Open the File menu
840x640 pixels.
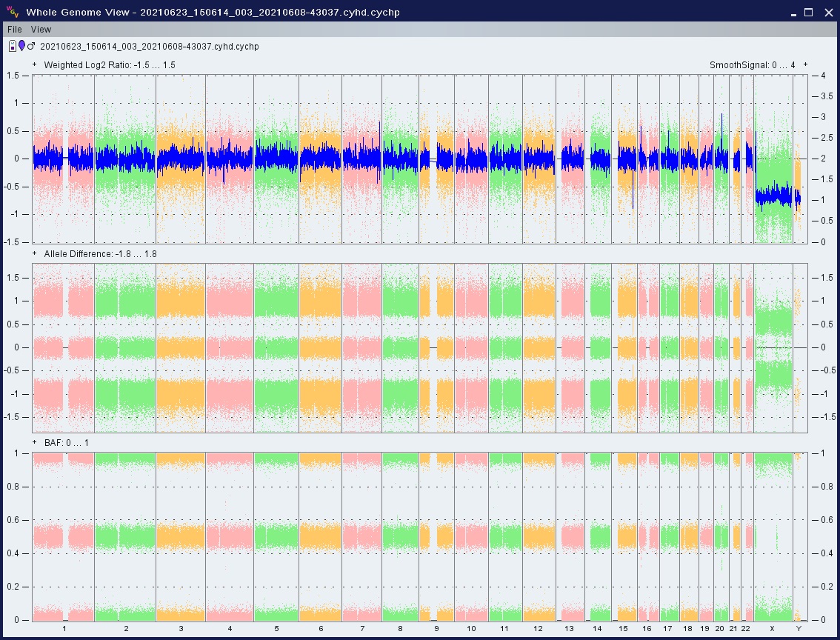coord(15,30)
